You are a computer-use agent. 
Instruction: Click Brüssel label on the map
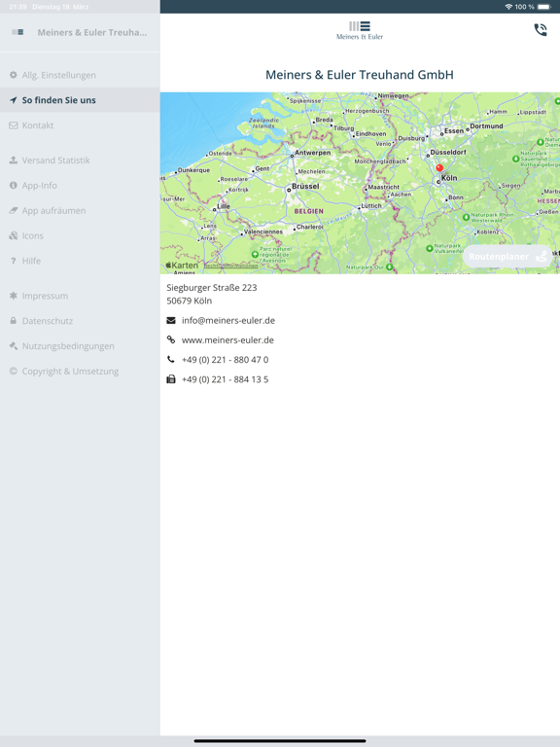pos(305,187)
